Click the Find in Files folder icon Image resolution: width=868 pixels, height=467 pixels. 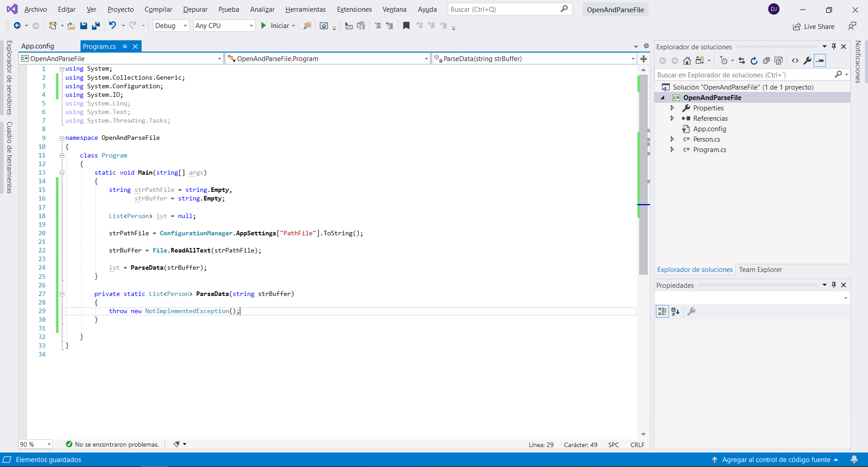307,26
